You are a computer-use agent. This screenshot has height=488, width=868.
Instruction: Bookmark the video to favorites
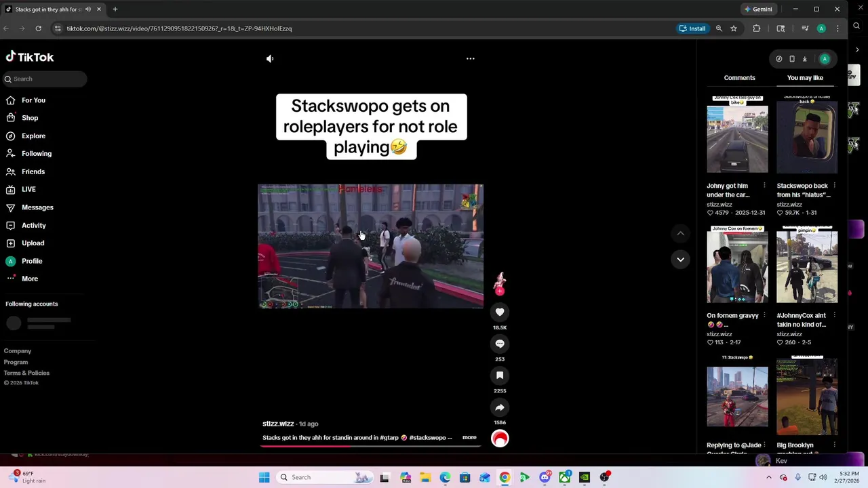pos(500,375)
